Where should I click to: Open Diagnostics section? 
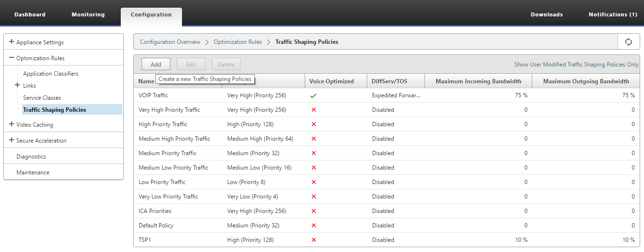(31, 156)
